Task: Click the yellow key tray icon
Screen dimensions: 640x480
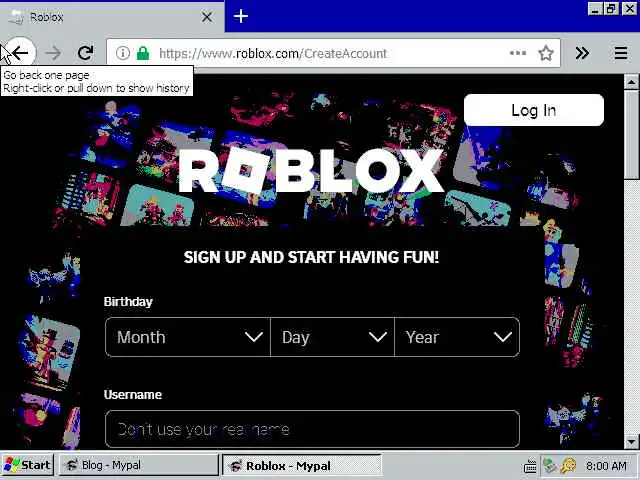Action: click(568, 465)
